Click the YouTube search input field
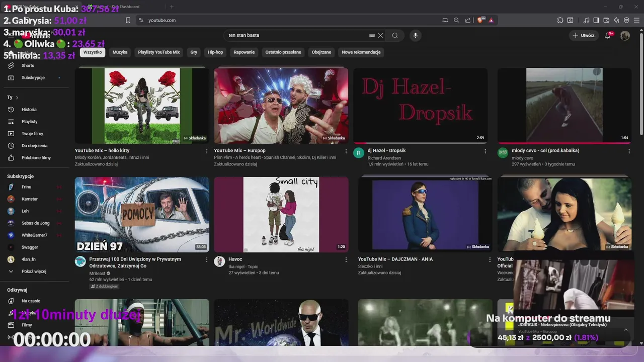This screenshot has height=362, width=644. [297, 35]
